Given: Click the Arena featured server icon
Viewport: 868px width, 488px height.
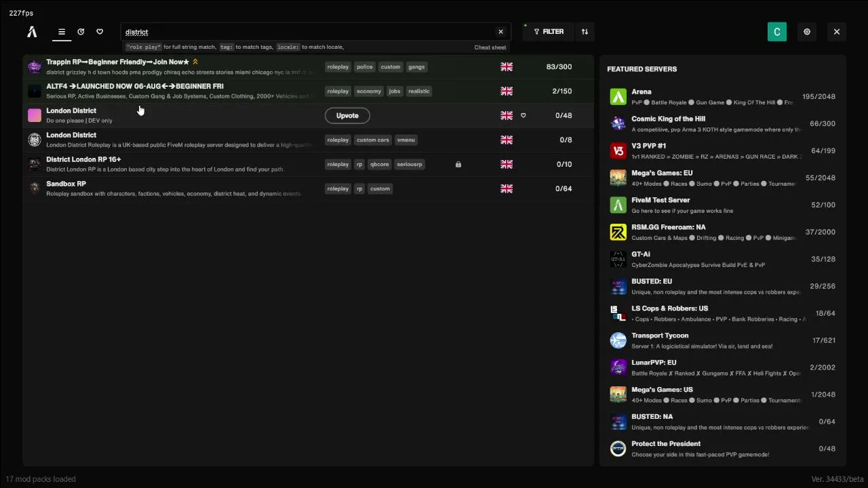Looking at the screenshot, I should coord(618,96).
